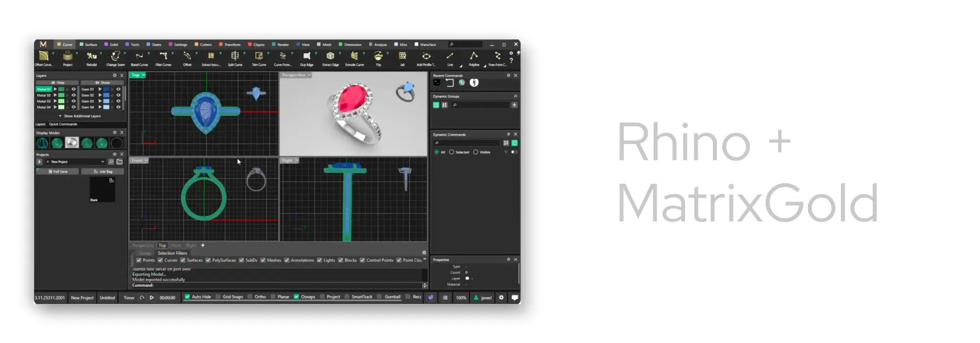
Task: Toggle visibility of Metal 01 layer
Action: click(x=73, y=89)
